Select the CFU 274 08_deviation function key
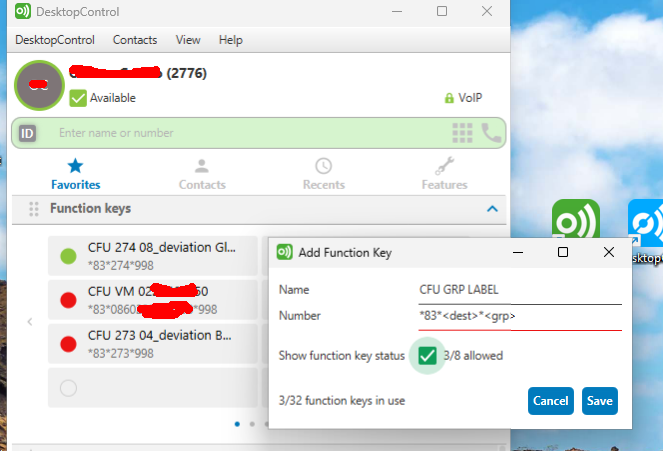The image size is (663, 451). [153, 256]
